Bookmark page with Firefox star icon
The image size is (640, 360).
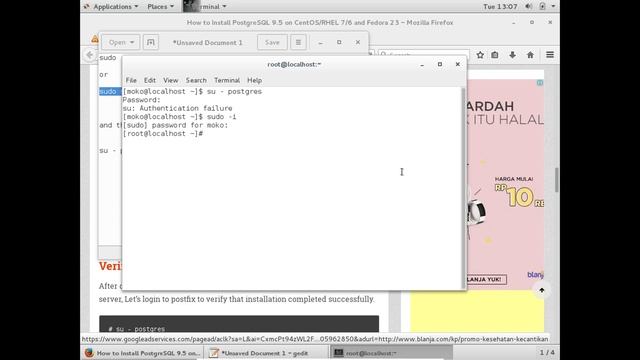(480, 55)
